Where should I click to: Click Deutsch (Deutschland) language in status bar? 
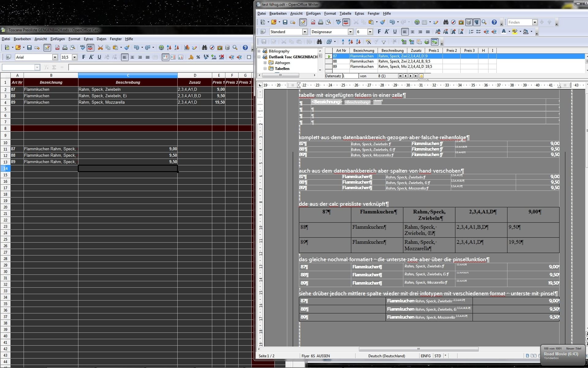[x=386, y=356]
